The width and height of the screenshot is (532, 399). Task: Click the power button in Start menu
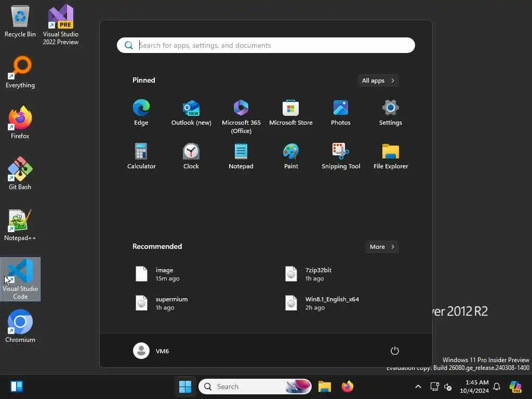[395, 351]
